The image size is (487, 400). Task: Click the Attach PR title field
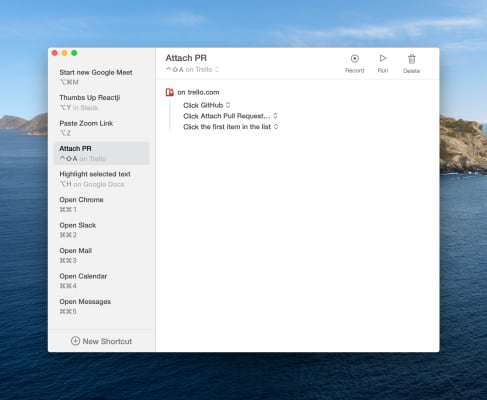click(x=186, y=58)
